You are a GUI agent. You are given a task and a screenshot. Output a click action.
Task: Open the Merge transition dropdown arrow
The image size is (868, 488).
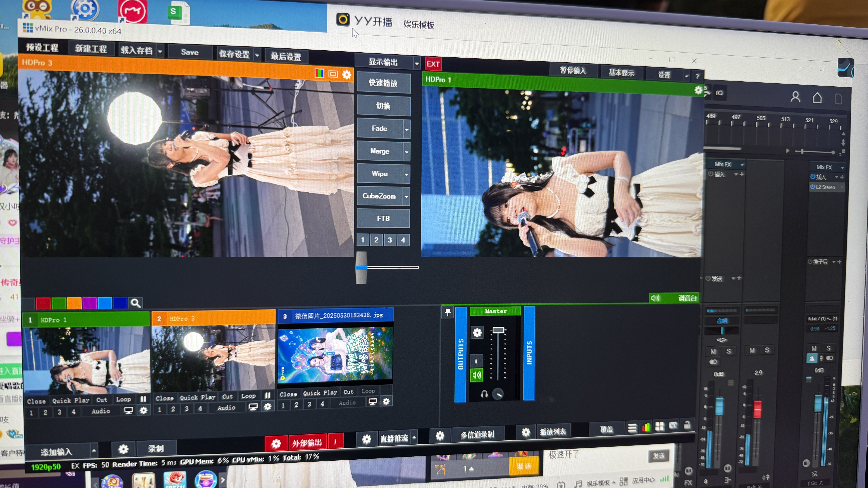click(407, 152)
